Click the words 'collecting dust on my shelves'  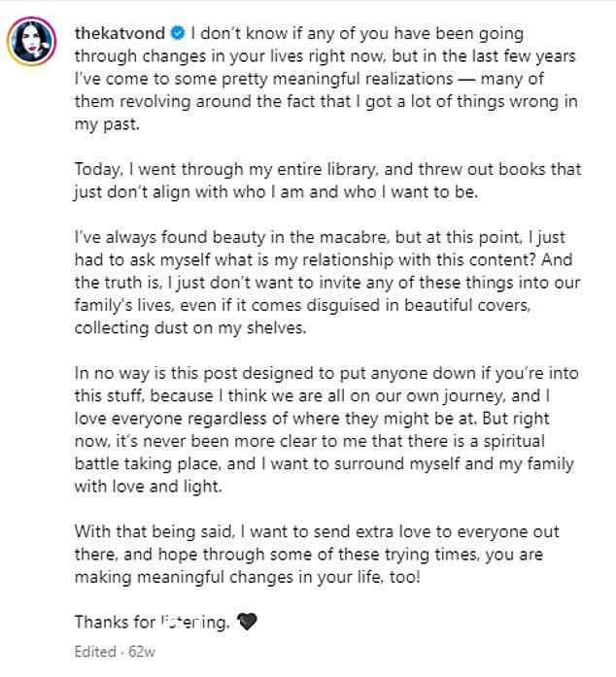(x=190, y=328)
